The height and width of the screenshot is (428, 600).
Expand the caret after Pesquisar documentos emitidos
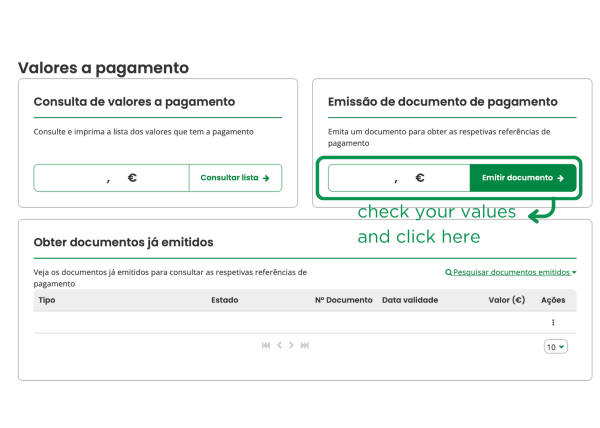pyautogui.click(x=574, y=272)
